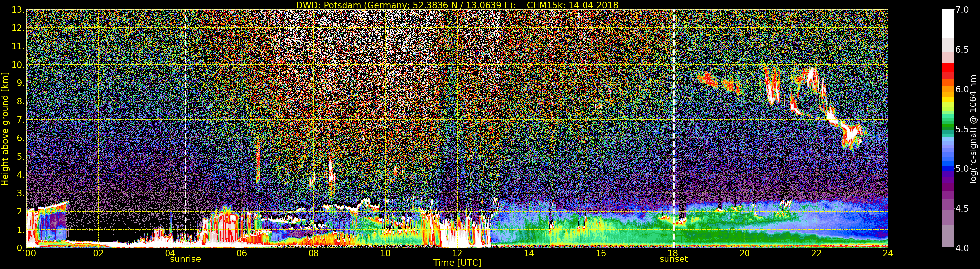This screenshot has height=269, width=980.
Task: Click the y-axis tick label '12.'
Action: coord(18,28)
